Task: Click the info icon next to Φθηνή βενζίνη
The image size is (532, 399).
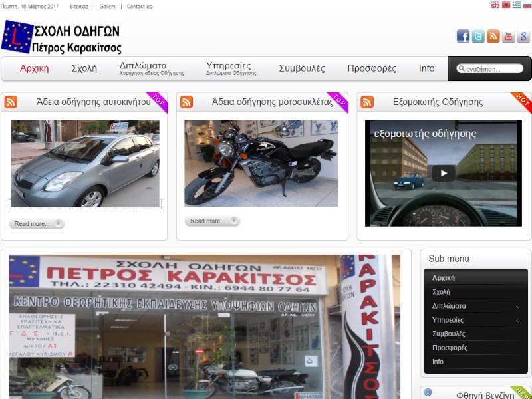Action: coord(428,393)
